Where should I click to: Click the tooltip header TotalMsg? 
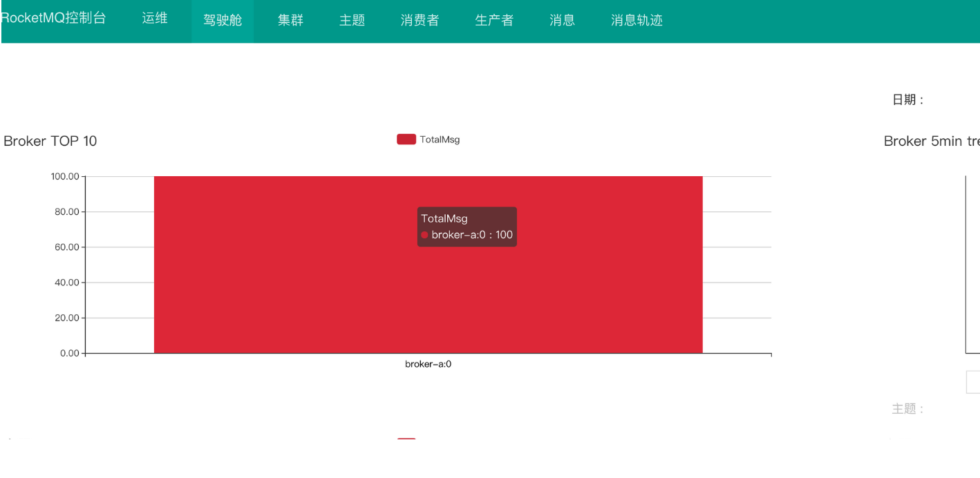tap(444, 218)
